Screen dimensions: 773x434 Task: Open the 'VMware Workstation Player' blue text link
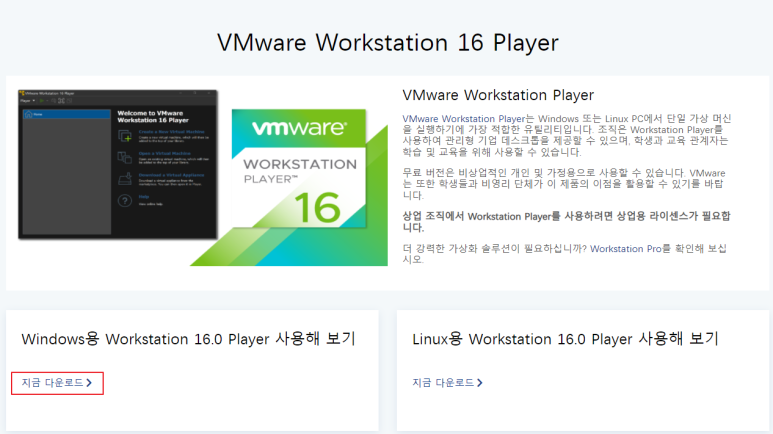tap(464, 119)
